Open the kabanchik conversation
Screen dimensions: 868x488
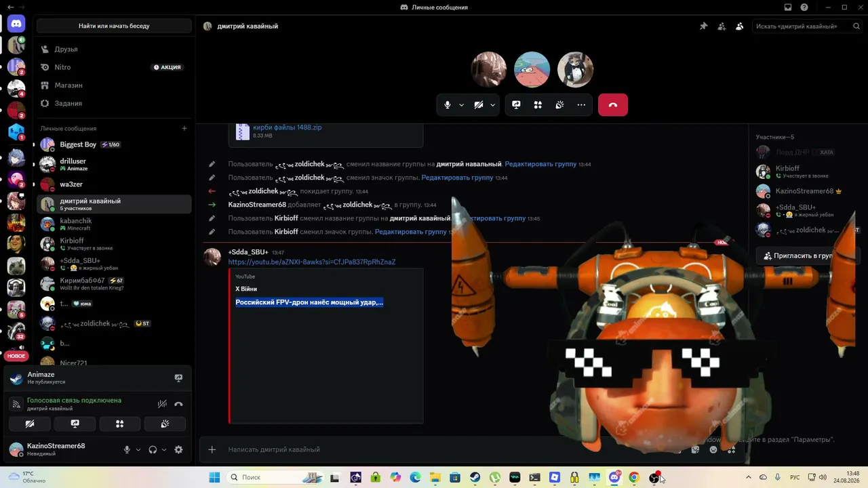[x=114, y=224]
